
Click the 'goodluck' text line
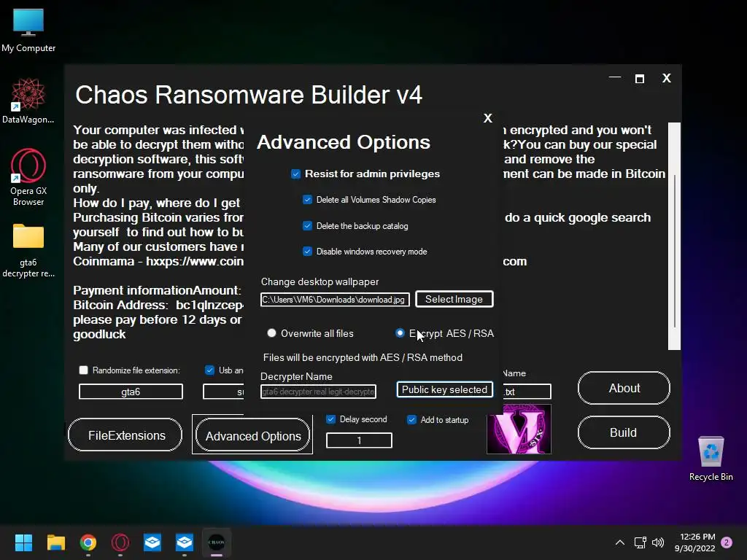tap(99, 334)
